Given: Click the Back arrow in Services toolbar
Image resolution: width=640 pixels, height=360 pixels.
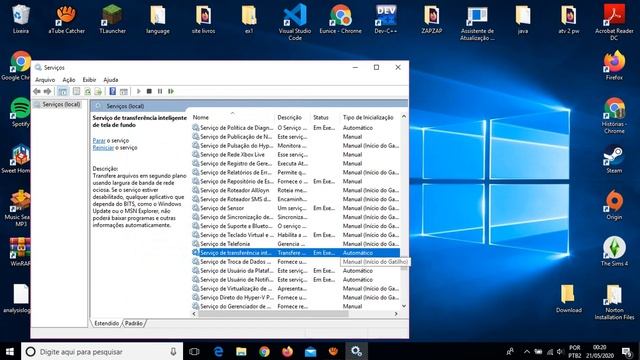Looking at the screenshot, I should point(37,91).
